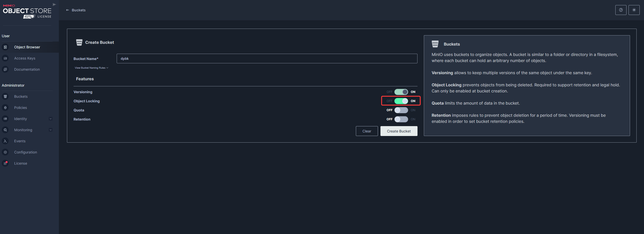Expand the Identity menu chevron
Viewport: 644px width, 234px height.
(x=50, y=119)
